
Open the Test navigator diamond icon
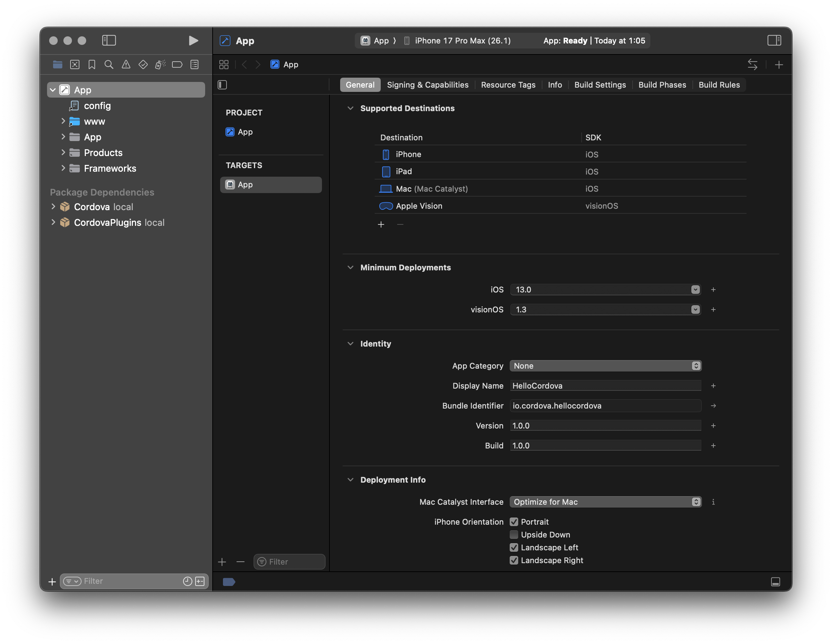pos(143,64)
